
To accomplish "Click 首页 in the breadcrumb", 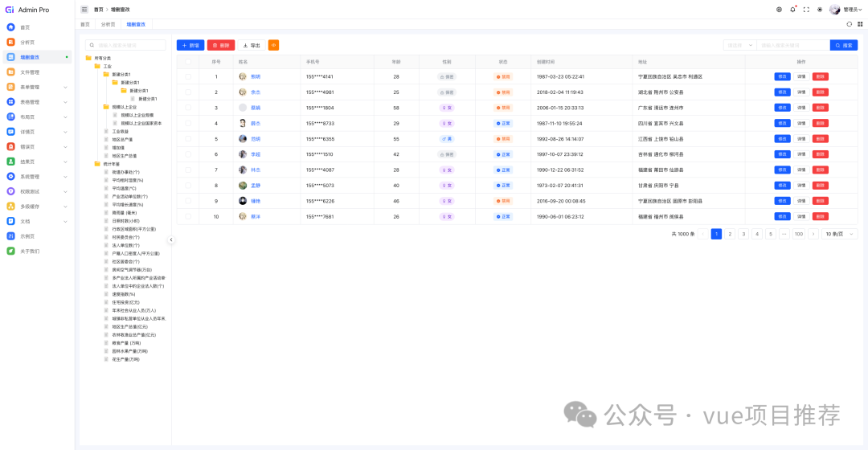I will point(99,10).
